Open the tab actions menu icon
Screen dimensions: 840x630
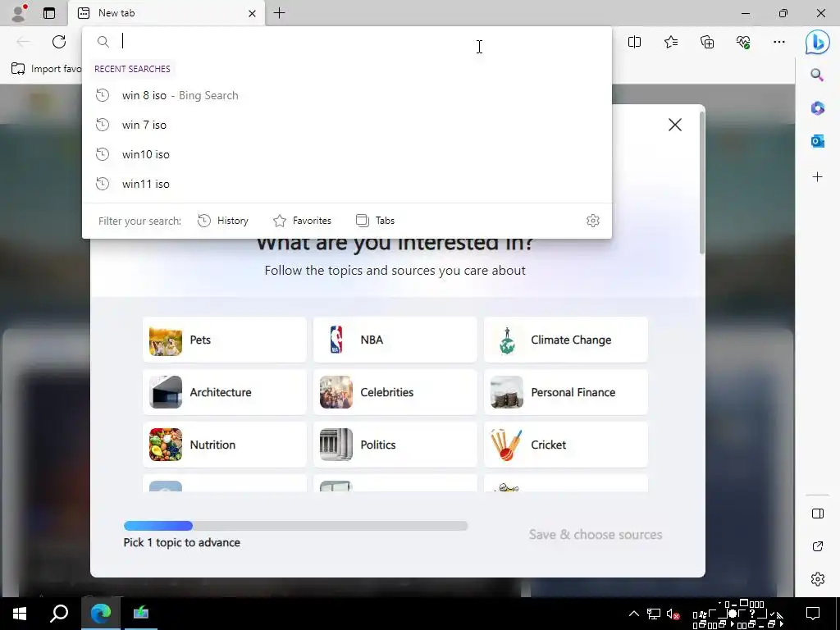click(x=49, y=13)
